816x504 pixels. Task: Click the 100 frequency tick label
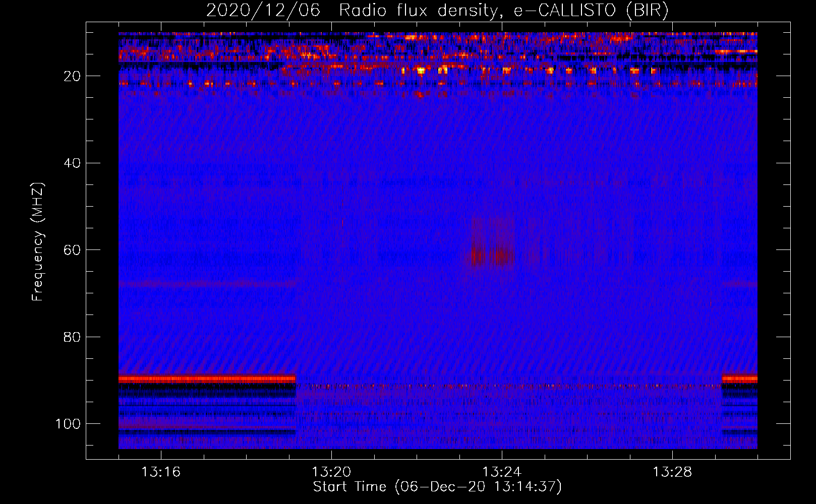(x=68, y=424)
